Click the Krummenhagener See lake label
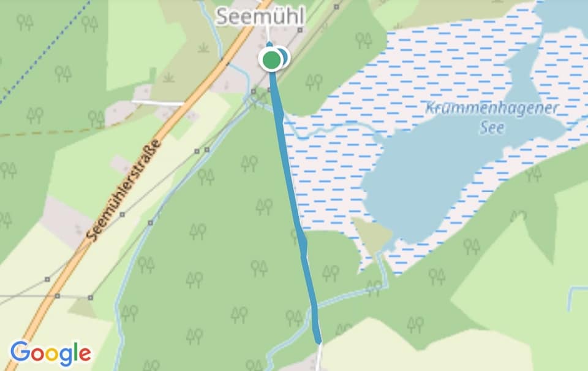This screenshot has width=588, height=371. coord(492,118)
